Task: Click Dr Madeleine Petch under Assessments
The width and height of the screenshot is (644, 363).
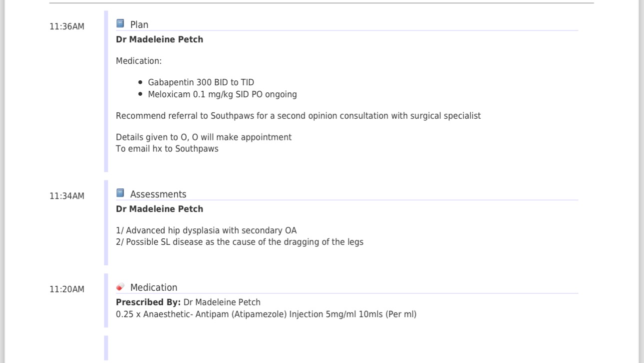Action: pyautogui.click(x=160, y=209)
